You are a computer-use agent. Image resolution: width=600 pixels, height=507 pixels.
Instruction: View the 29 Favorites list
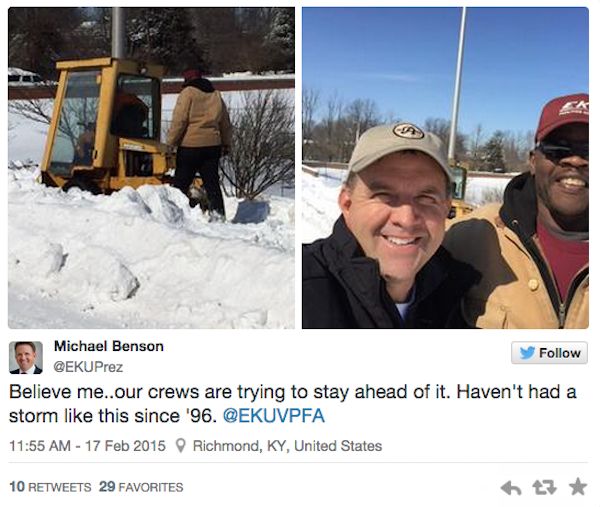[141, 487]
